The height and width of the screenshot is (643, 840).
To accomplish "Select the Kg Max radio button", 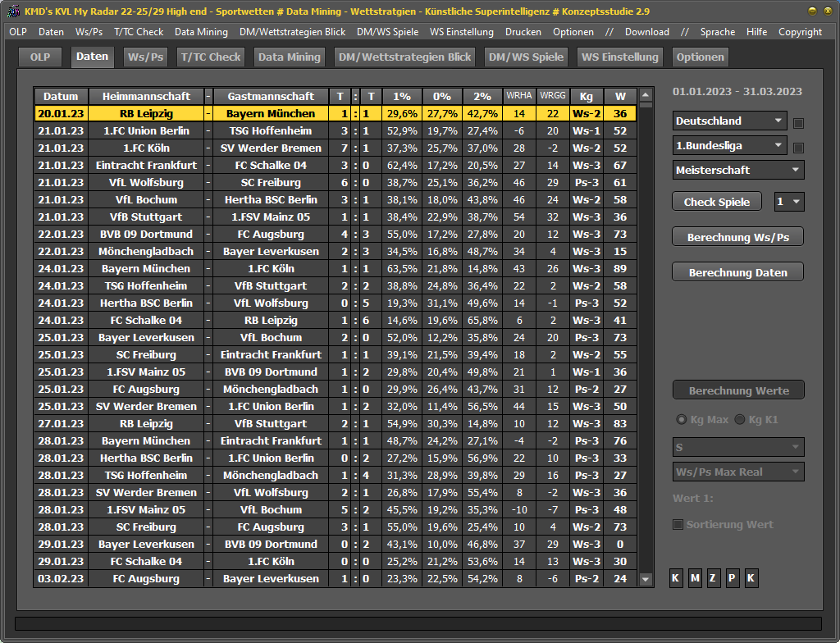I will pos(682,420).
